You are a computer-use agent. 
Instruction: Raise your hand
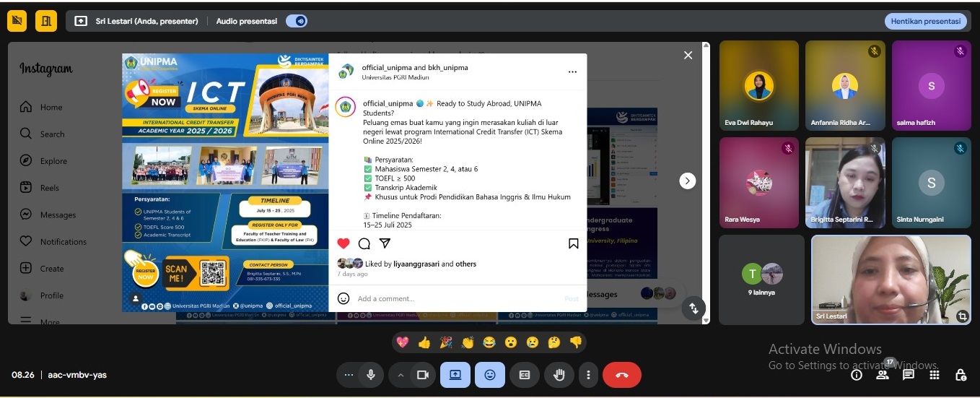pyautogui.click(x=559, y=375)
